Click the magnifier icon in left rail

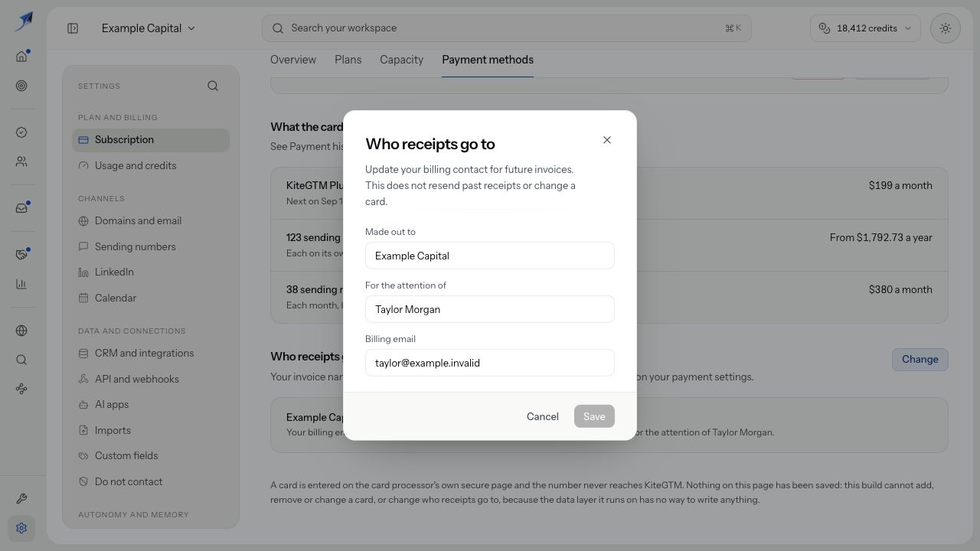(21, 360)
